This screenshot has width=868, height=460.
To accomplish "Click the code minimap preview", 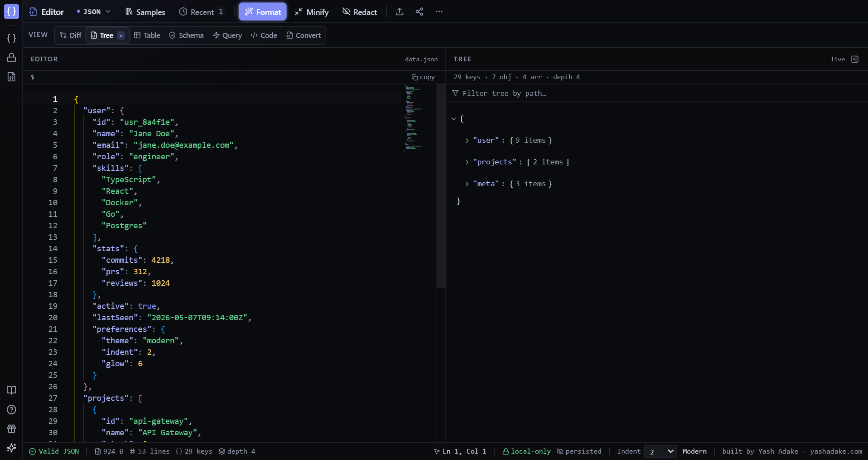I will (413, 118).
